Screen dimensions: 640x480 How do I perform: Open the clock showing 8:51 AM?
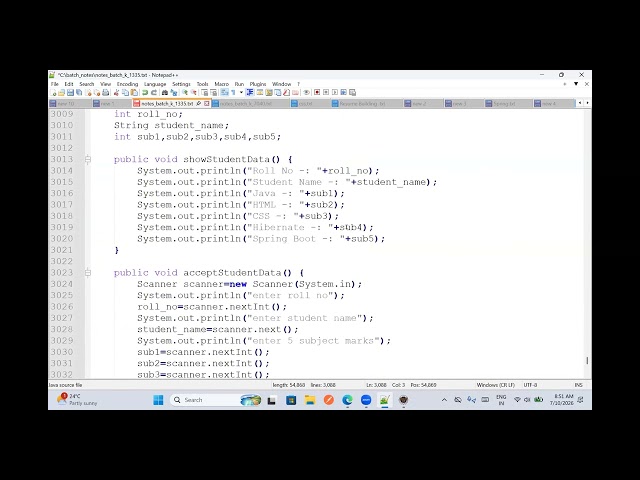(562, 400)
